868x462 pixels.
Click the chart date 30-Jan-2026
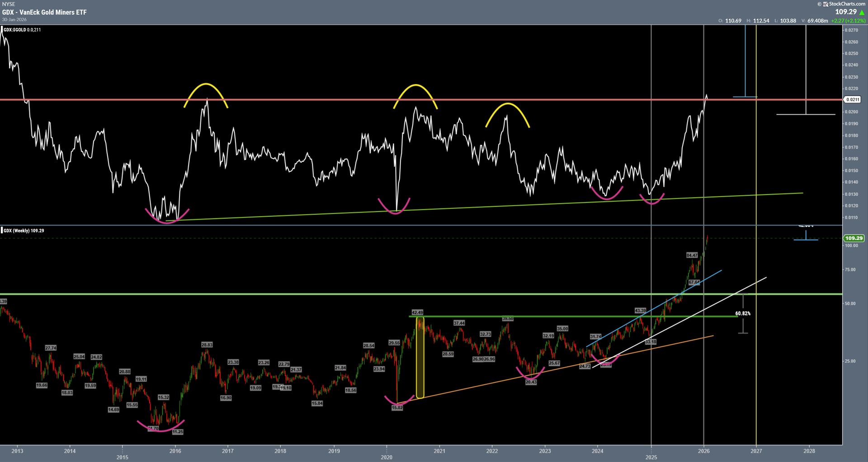(x=14, y=19)
